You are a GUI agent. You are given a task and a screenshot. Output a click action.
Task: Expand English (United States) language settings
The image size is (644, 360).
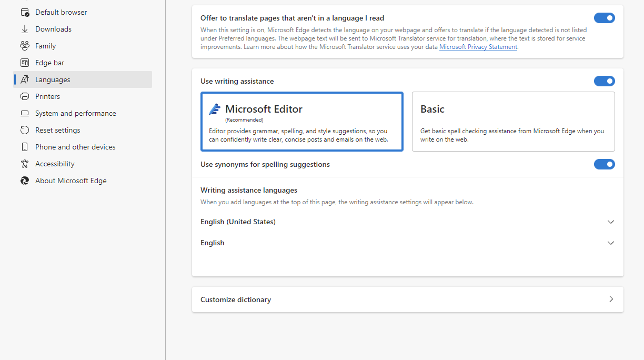click(610, 222)
